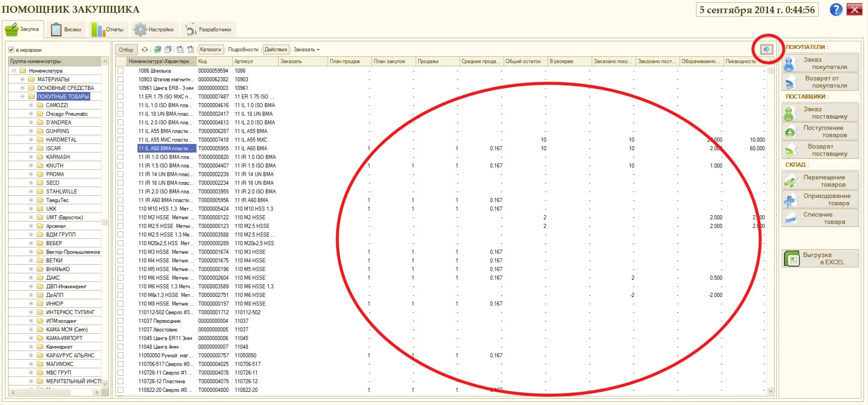This screenshot has width=868, height=405.
Task: Click the folder icon beside МАТЕРИАЛЫ
Action: [31, 79]
